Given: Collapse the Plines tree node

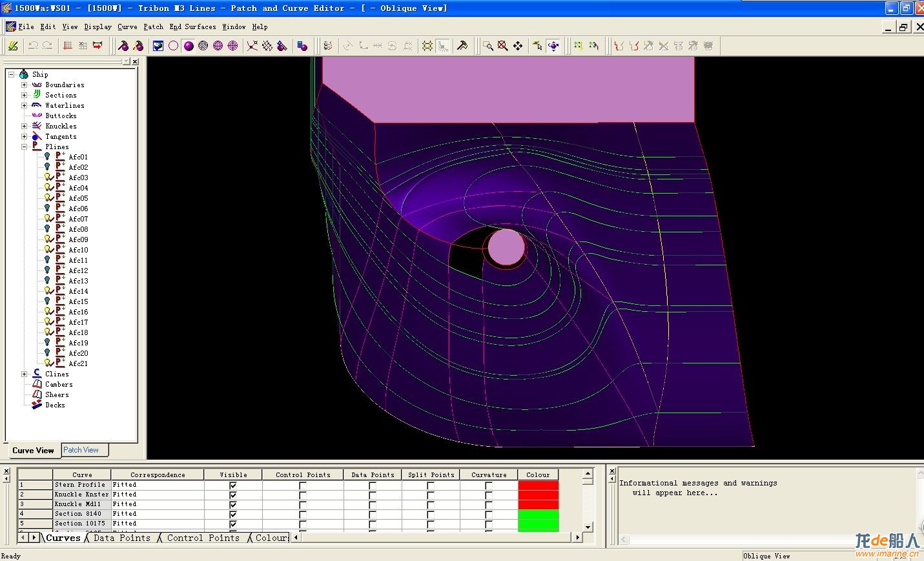Looking at the screenshot, I should click(x=24, y=147).
